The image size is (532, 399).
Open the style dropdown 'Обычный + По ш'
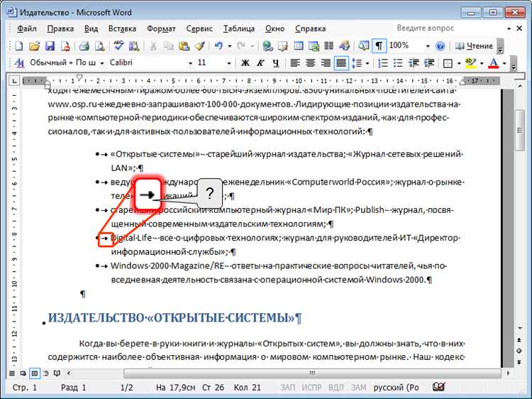click(101, 63)
